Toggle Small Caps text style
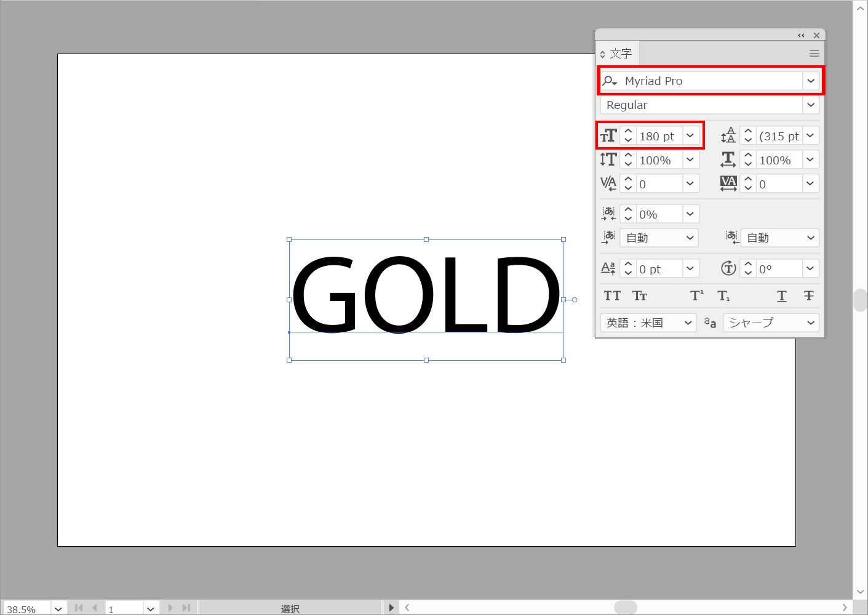Image resolution: width=868 pixels, height=615 pixels. click(x=640, y=296)
